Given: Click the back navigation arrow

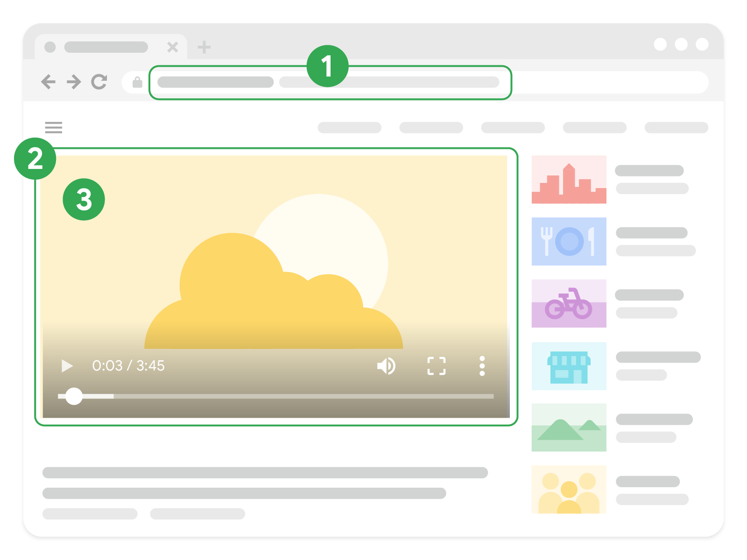Looking at the screenshot, I should click(x=49, y=81).
